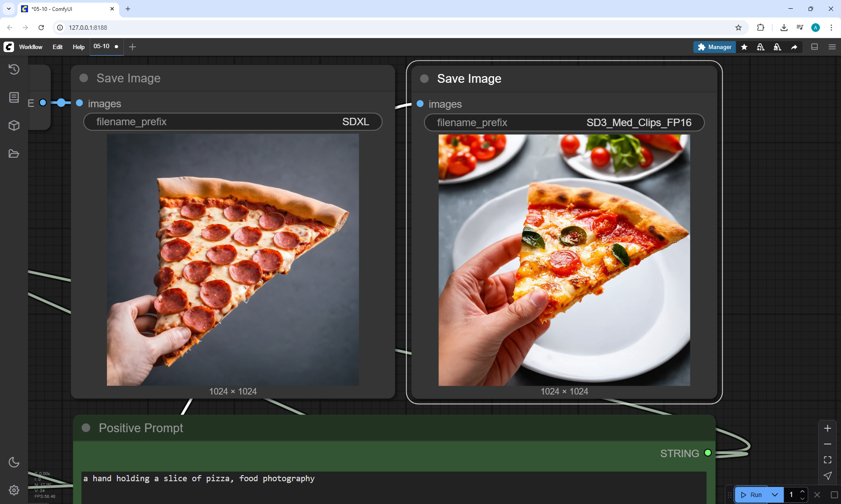Collapse the Positive Prompt node
The image size is (841, 504).
click(x=86, y=428)
